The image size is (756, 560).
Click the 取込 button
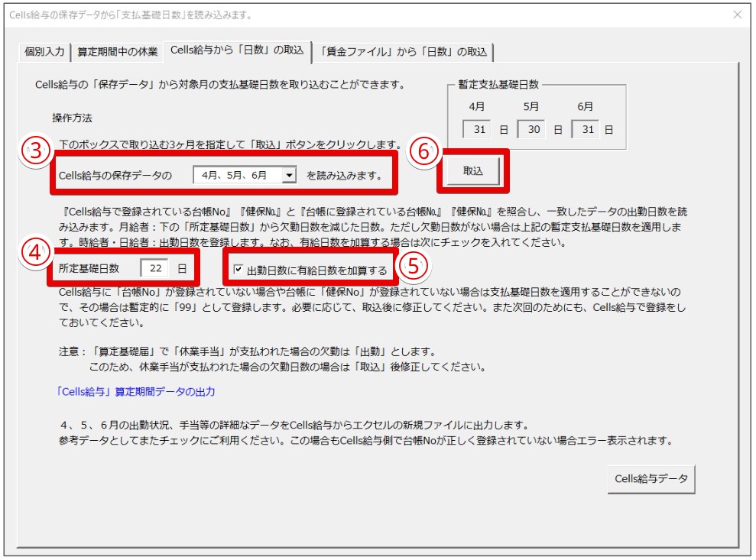[473, 171]
